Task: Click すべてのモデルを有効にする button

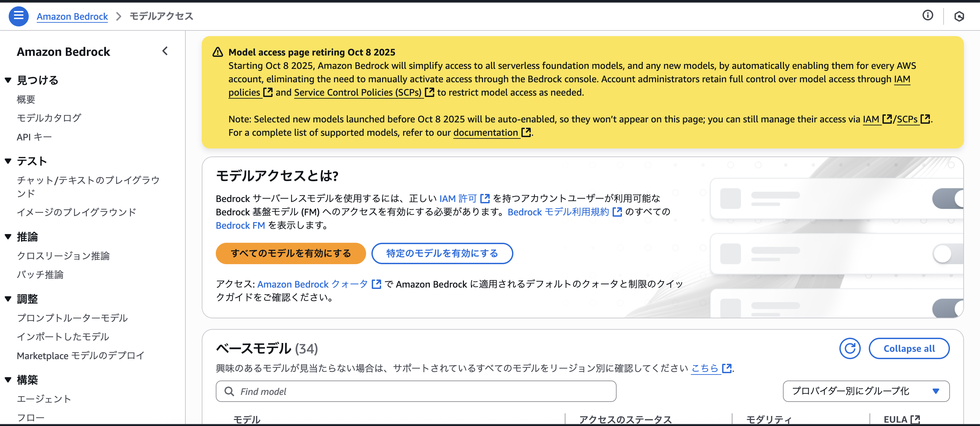Action: coord(290,253)
